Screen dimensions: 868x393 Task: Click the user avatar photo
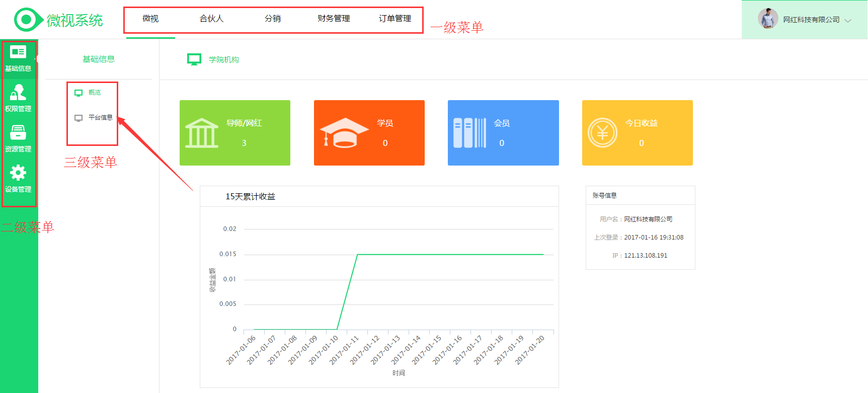[x=768, y=19]
